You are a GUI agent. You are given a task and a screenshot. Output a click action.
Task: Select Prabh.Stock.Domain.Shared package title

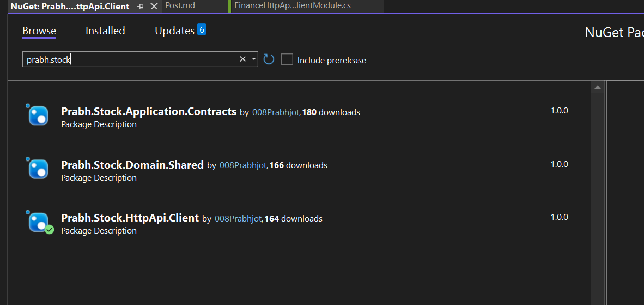coord(132,165)
